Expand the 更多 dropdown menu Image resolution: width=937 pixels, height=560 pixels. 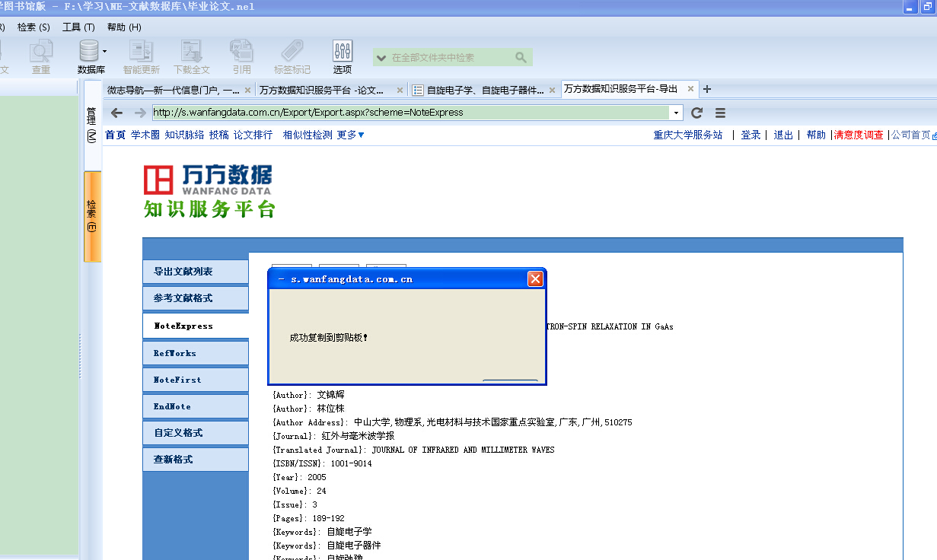pos(351,135)
